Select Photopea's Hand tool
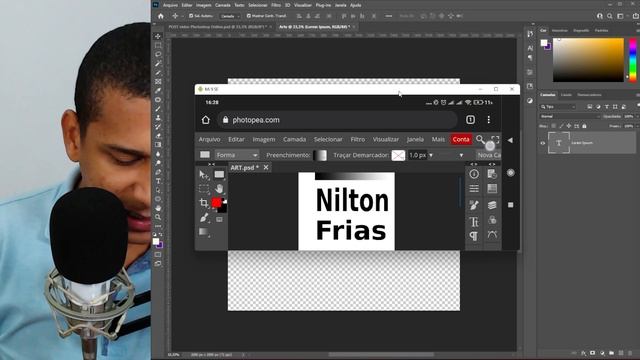 219,189
